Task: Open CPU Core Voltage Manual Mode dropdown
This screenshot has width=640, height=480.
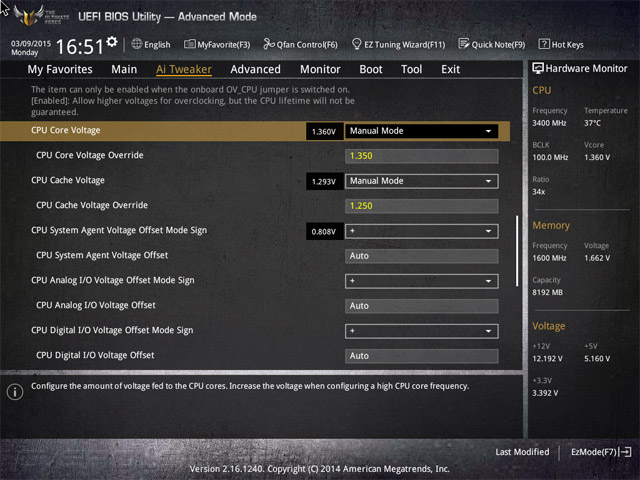Action: click(x=421, y=131)
